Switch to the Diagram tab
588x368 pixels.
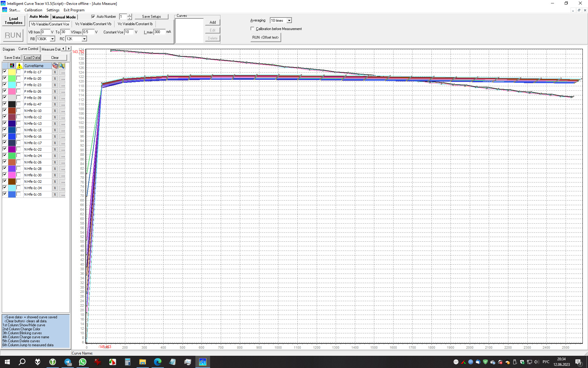pyautogui.click(x=9, y=49)
